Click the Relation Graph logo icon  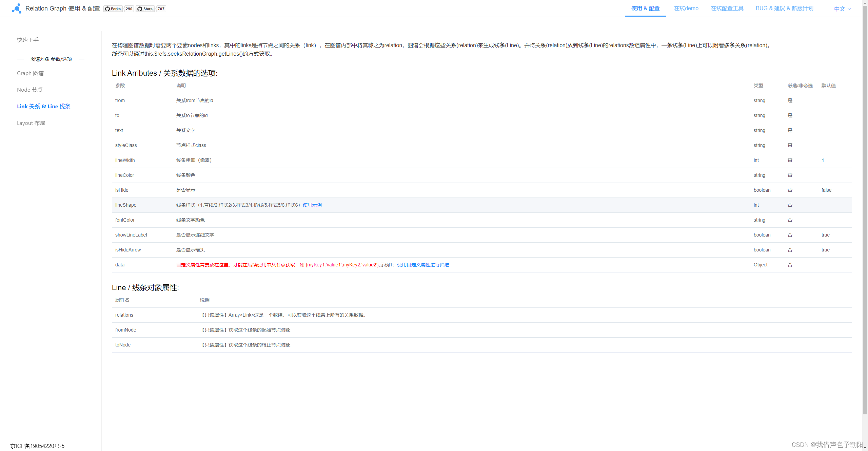[16, 8]
